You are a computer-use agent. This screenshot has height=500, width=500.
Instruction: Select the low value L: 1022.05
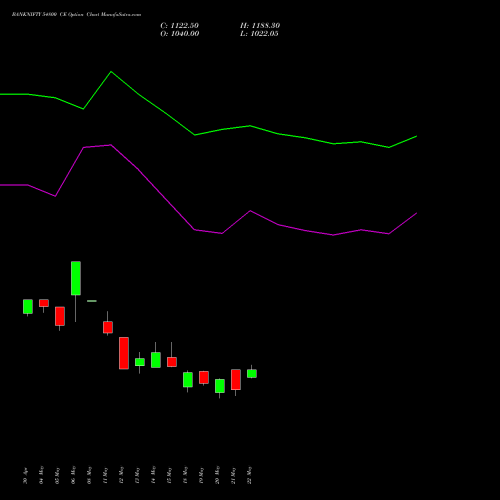coord(259,34)
